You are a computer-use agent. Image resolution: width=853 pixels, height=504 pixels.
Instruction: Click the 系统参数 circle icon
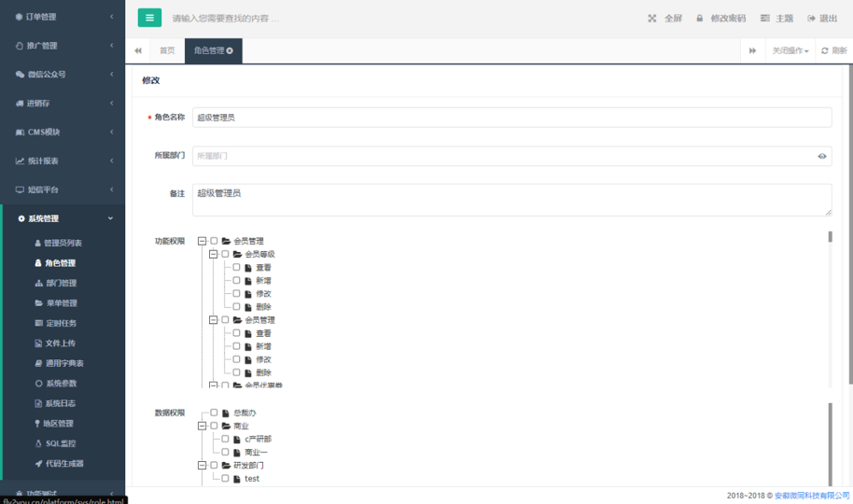click(x=38, y=384)
